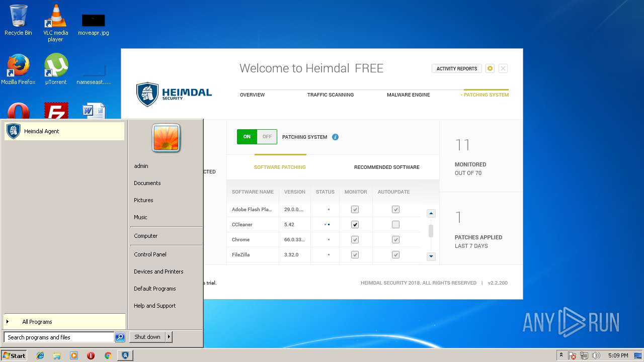
Task: Click Heimdal taskbar button
Action: tap(125, 355)
